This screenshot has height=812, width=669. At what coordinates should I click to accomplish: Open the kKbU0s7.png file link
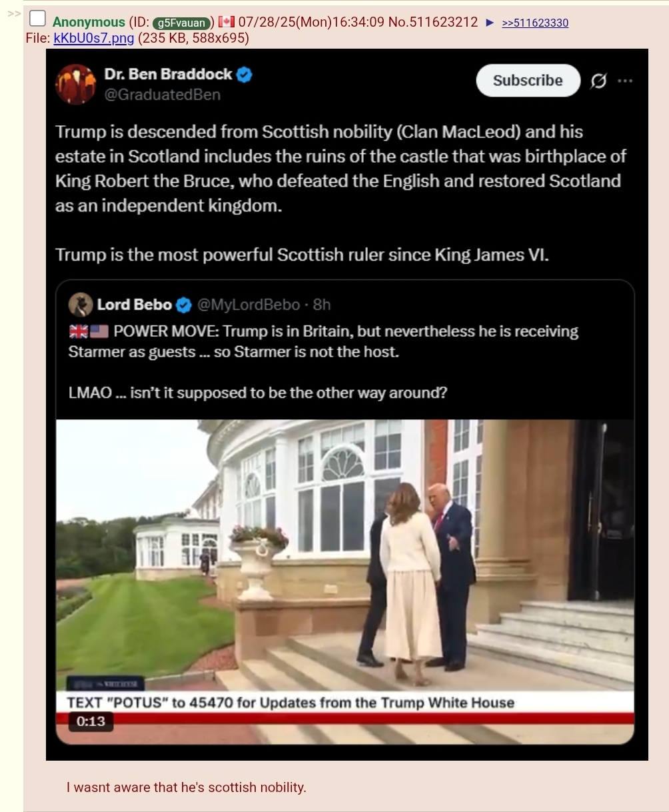pyautogui.click(x=94, y=38)
